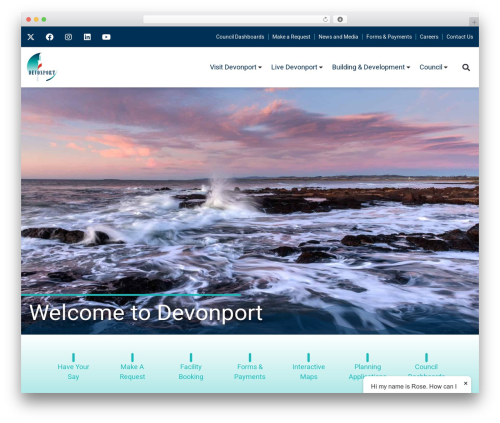Viewport: 500px width, 423px height.
Task: Click the Welcome to Devonport heading
Action: click(146, 313)
